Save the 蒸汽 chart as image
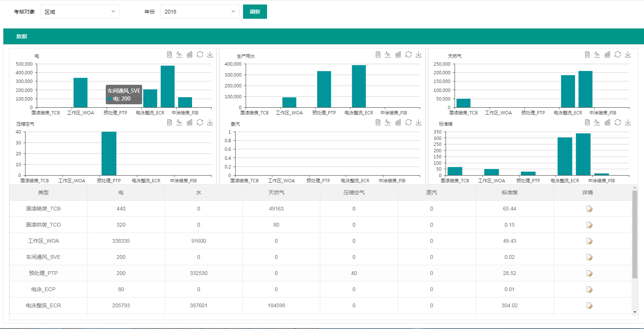This screenshot has height=329, width=644. tap(419, 122)
